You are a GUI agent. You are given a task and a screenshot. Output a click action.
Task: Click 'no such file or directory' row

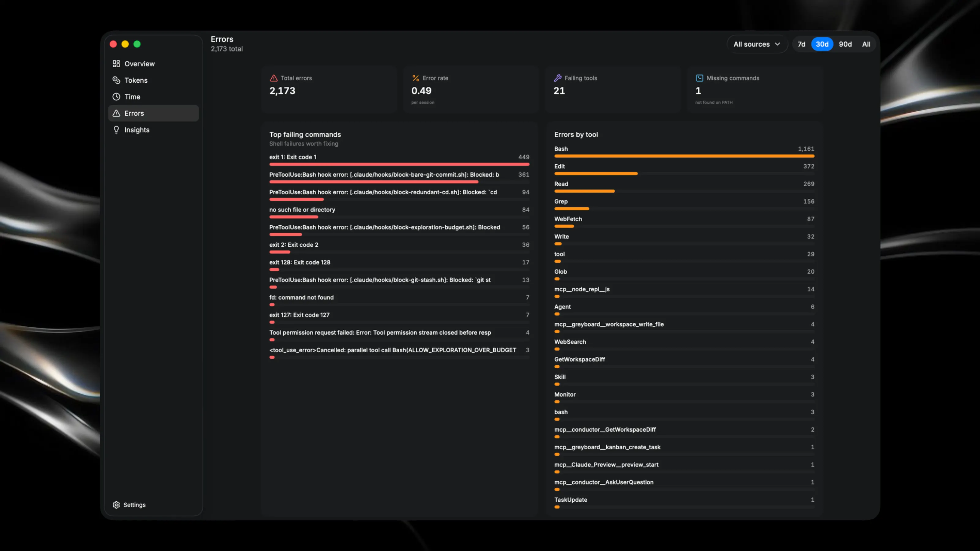(399, 212)
